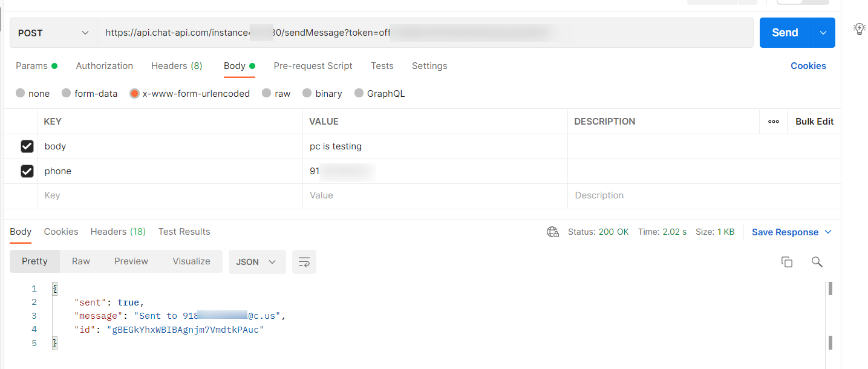Switch to Raw response view
868x369 pixels.
[x=81, y=261]
